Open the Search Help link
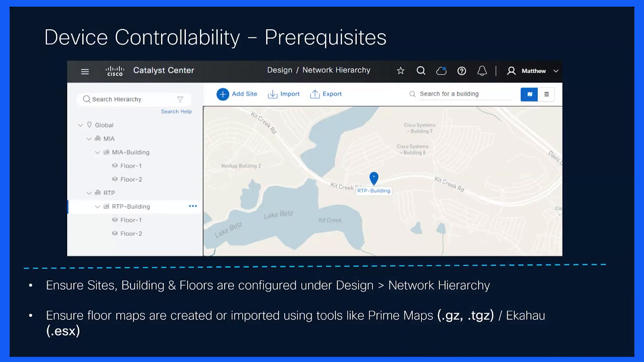 [176, 111]
